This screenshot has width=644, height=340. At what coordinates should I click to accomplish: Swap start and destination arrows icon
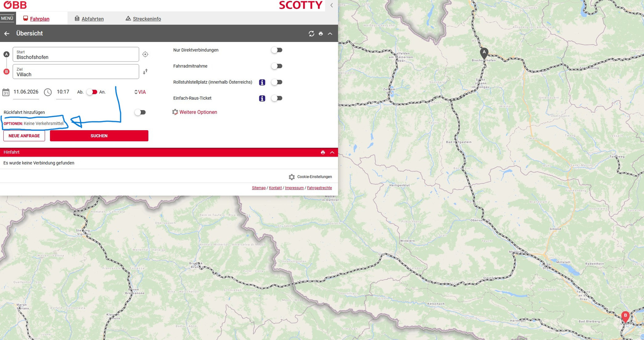point(145,71)
